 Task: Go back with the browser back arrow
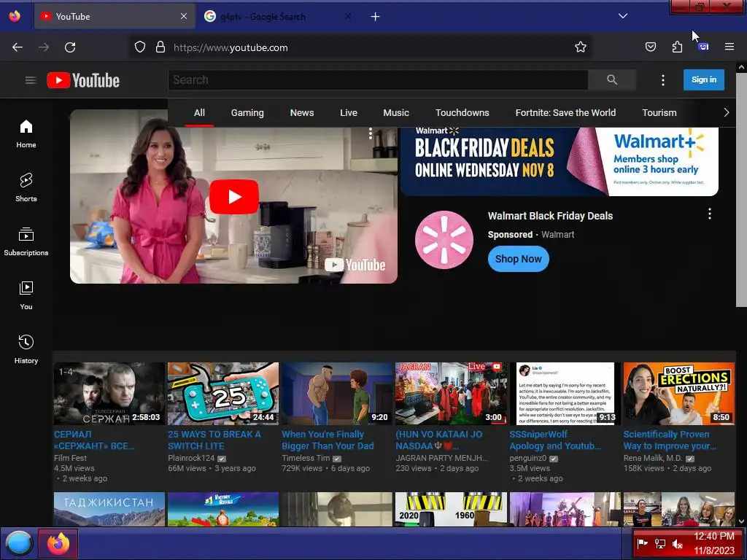pyautogui.click(x=18, y=47)
